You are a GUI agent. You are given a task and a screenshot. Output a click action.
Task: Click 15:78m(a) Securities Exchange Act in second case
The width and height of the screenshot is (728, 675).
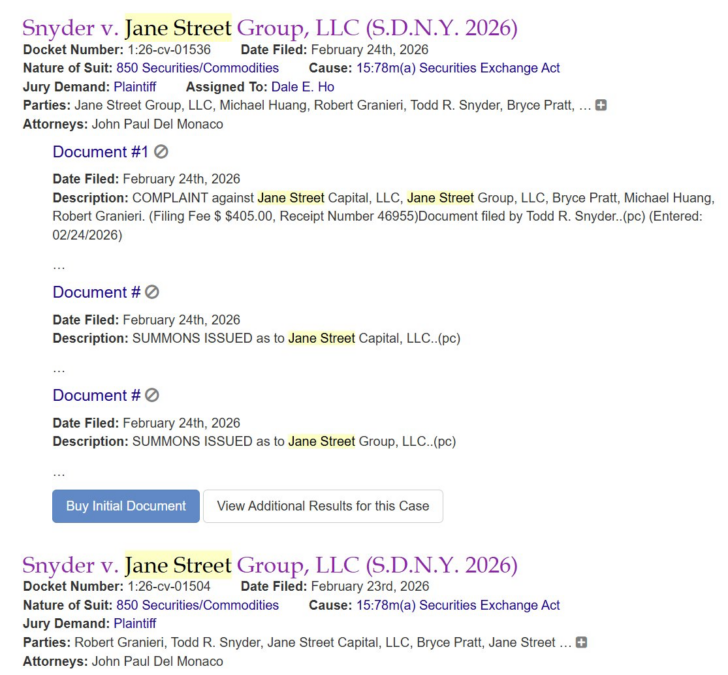(x=458, y=605)
